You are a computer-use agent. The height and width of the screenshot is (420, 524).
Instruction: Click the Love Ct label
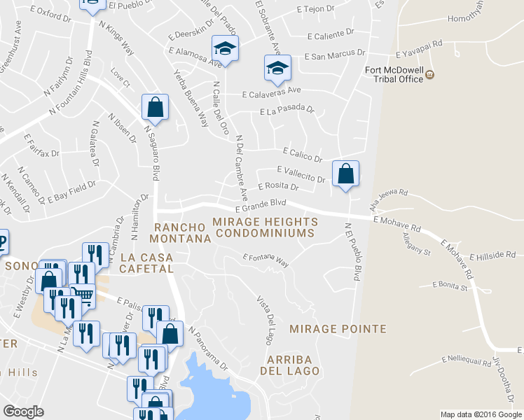120,78
